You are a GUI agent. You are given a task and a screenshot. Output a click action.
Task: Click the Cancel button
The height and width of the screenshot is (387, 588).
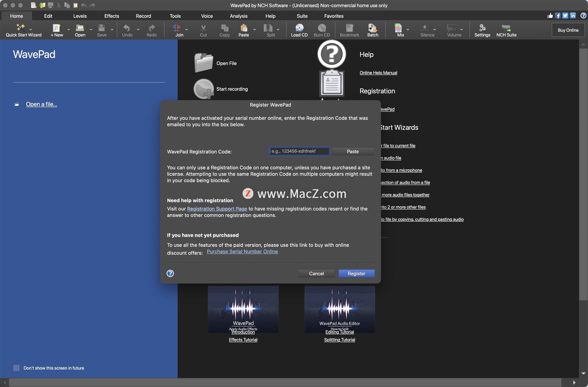point(316,273)
